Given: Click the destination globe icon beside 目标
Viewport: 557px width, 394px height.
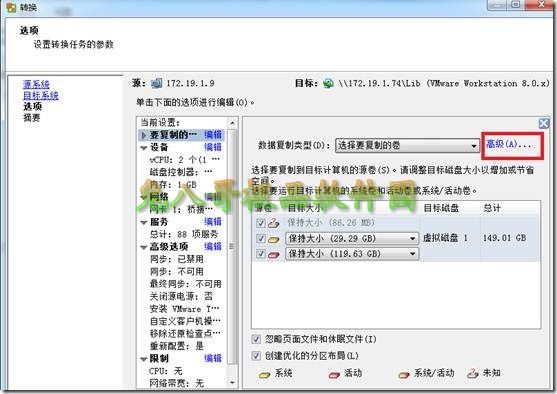Looking at the screenshot, I should (328, 83).
